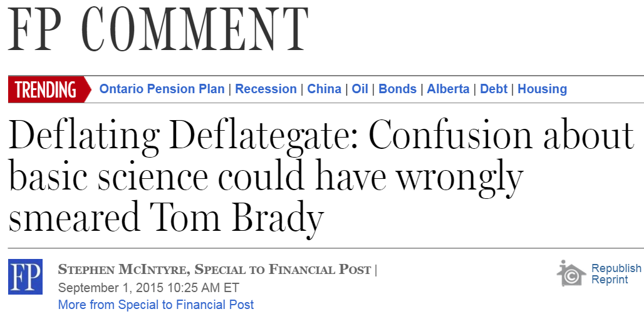644x314 pixels.
Task: Select the China trending link
Action: click(324, 89)
